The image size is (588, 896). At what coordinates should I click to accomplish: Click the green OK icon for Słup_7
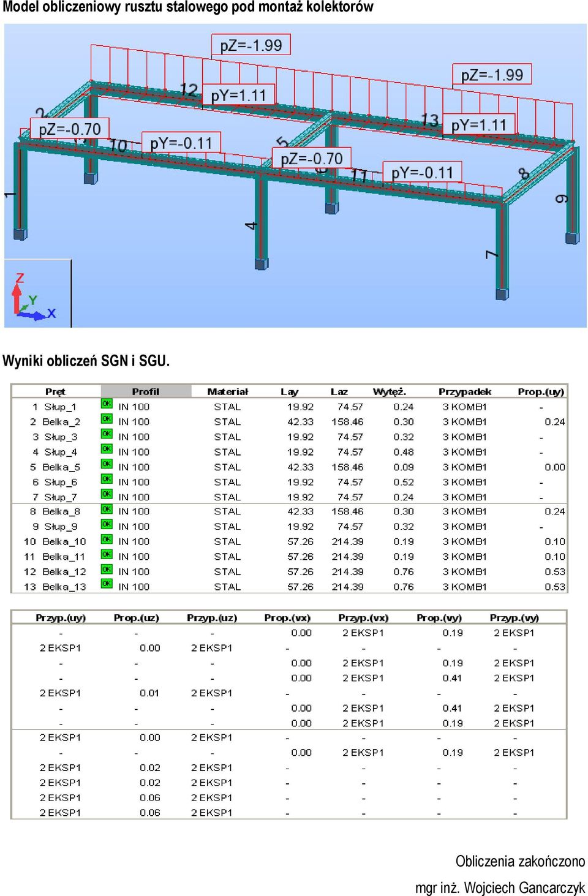pos(107,494)
